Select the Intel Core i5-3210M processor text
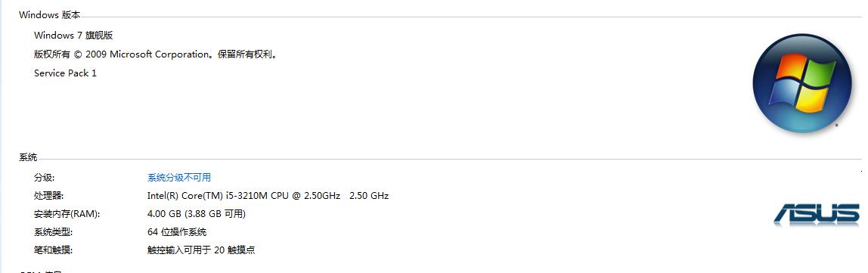868x273 pixels. [x=244, y=195]
